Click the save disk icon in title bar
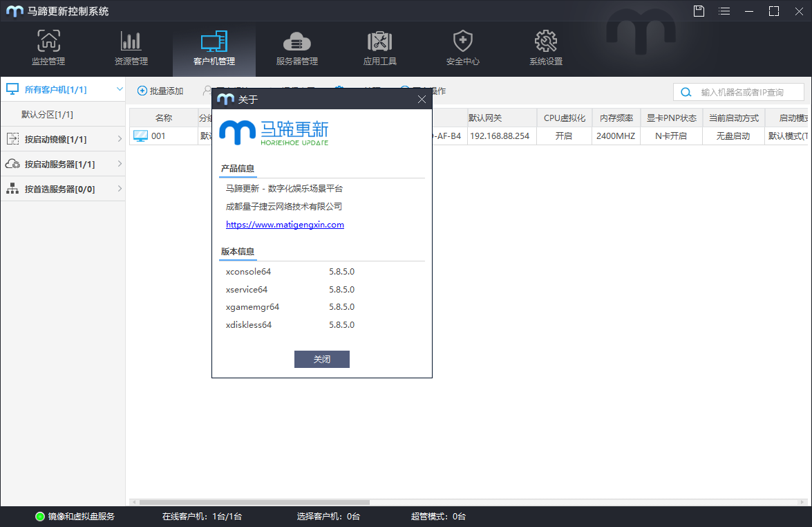This screenshot has width=812, height=527. point(699,11)
